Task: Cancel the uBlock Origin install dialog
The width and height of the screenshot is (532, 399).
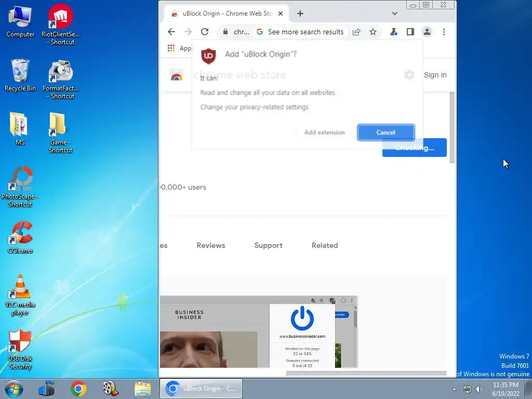Action: pyautogui.click(x=386, y=132)
